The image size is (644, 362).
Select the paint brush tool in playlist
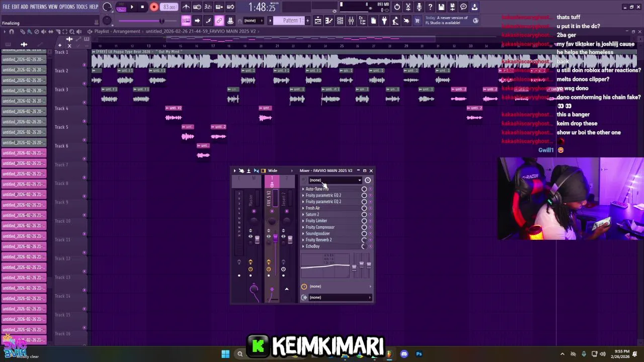30,32
